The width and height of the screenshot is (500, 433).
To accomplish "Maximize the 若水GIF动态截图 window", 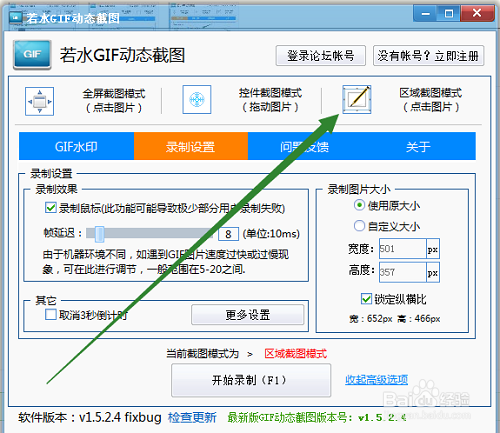I will click(x=449, y=14).
